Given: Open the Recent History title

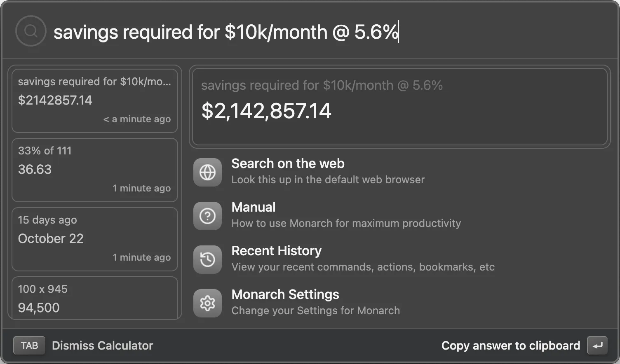Looking at the screenshot, I should (276, 251).
